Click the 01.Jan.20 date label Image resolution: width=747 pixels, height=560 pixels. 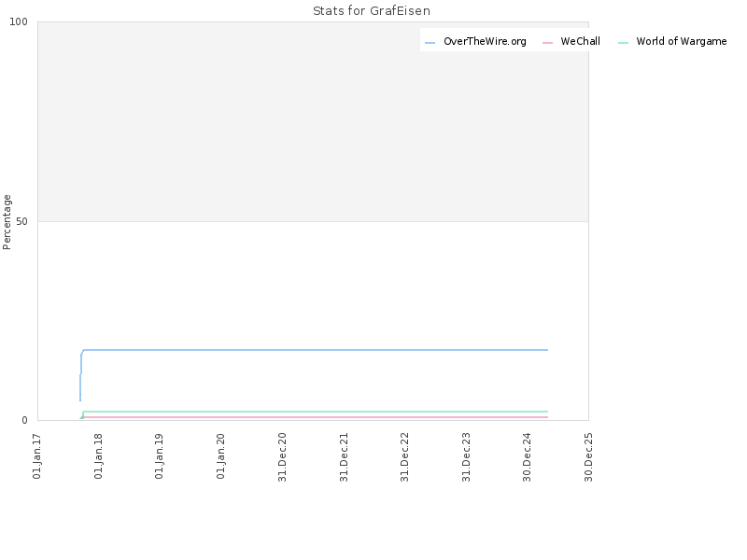[220, 455]
